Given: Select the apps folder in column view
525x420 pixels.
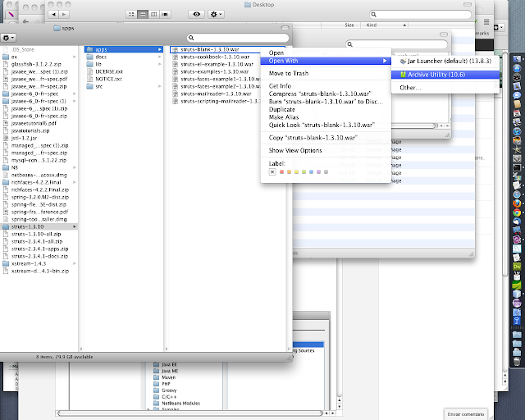Looking at the screenshot, I should point(124,49).
